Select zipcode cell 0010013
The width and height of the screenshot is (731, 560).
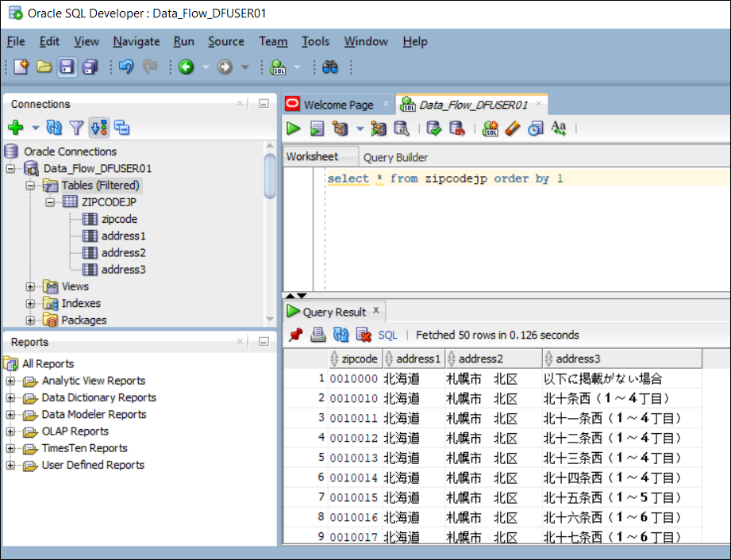click(354, 458)
